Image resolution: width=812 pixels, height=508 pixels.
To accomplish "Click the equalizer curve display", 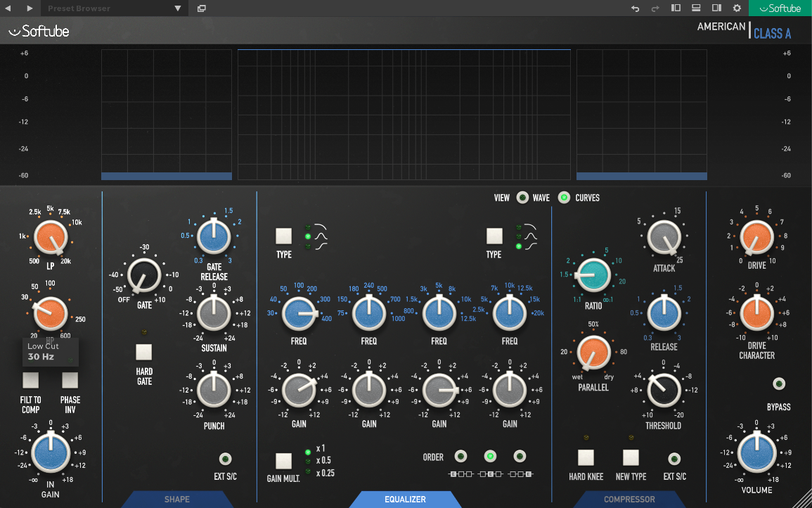I will (404, 115).
